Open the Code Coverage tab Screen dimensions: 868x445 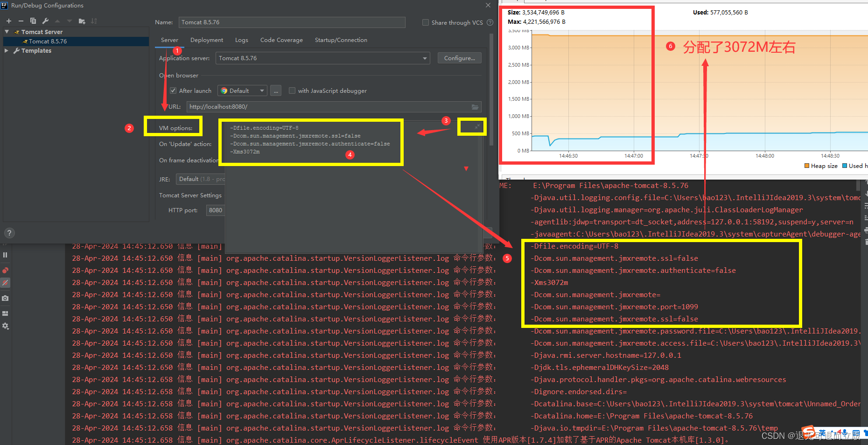point(281,40)
